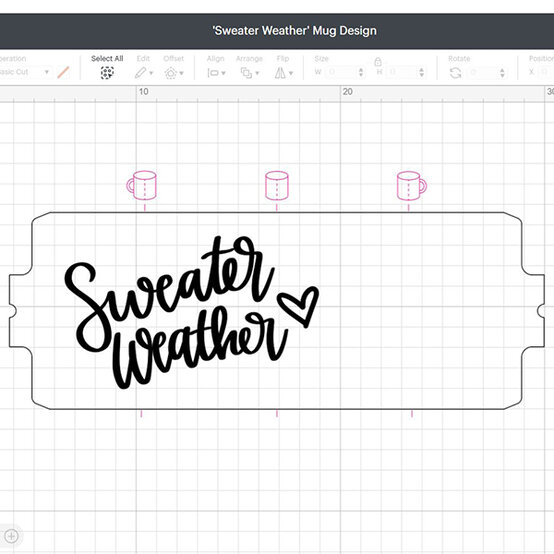The width and height of the screenshot is (554, 554).
Task: Click the Select All icon
Action: coord(107,73)
